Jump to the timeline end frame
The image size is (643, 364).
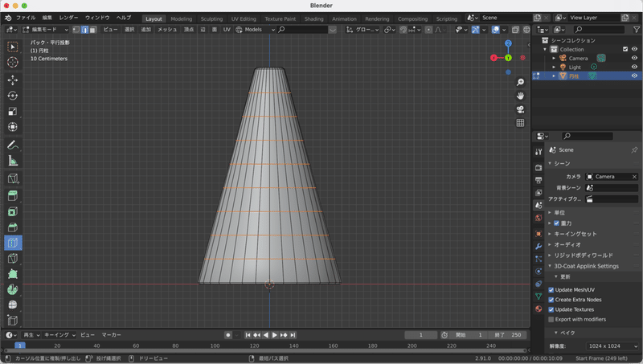(x=293, y=335)
